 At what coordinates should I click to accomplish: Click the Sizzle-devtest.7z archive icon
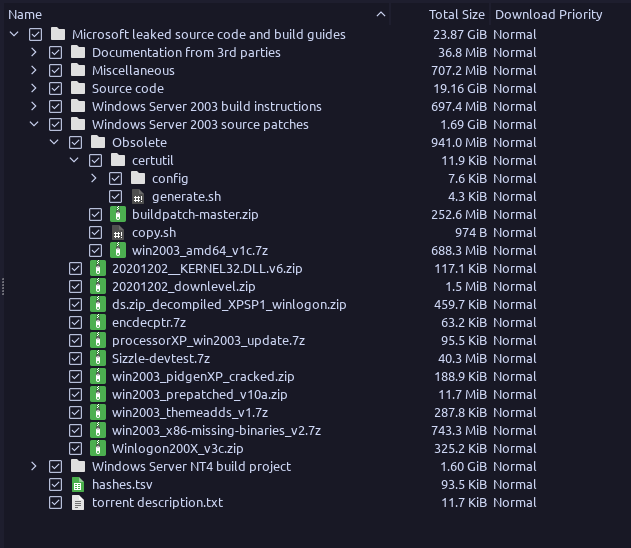pyautogui.click(x=98, y=358)
